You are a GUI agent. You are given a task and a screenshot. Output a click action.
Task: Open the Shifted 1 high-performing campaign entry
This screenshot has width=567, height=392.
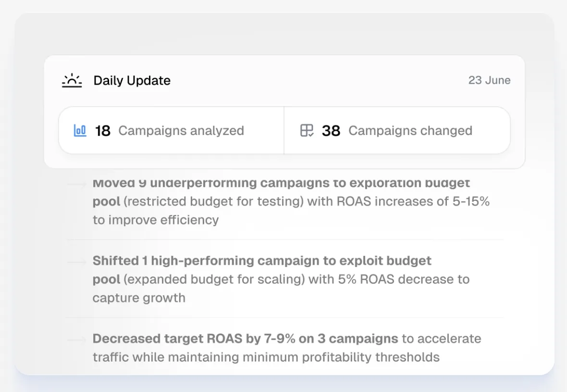pyautogui.click(x=262, y=261)
